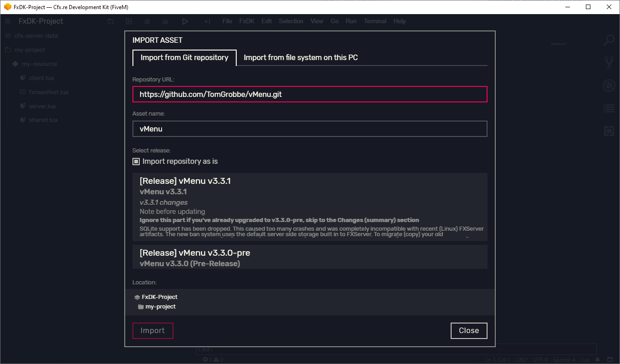The width and height of the screenshot is (620, 364).
Task: Expand my-resource in project explorer
Action: click(39, 64)
